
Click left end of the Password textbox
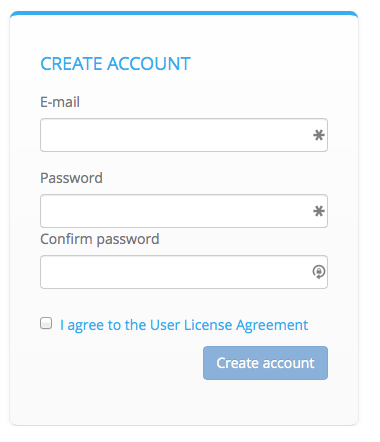click(x=50, y=211)
